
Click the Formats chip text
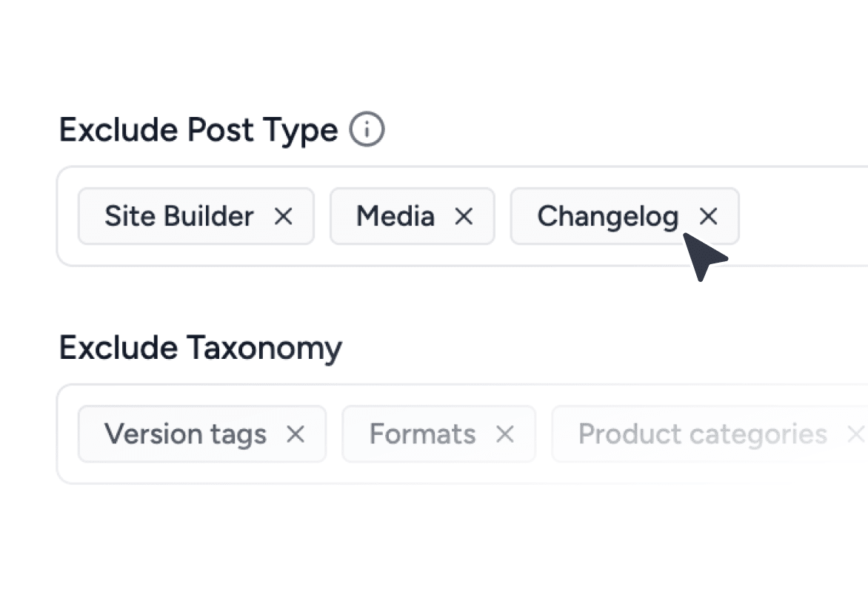click(422, 434)
